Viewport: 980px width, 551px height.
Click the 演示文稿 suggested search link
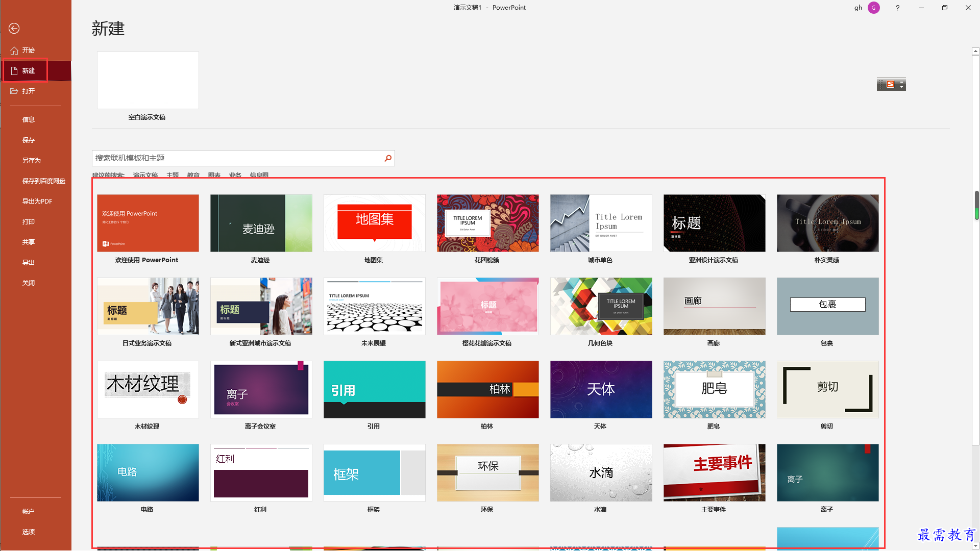(x=145, y=175)
